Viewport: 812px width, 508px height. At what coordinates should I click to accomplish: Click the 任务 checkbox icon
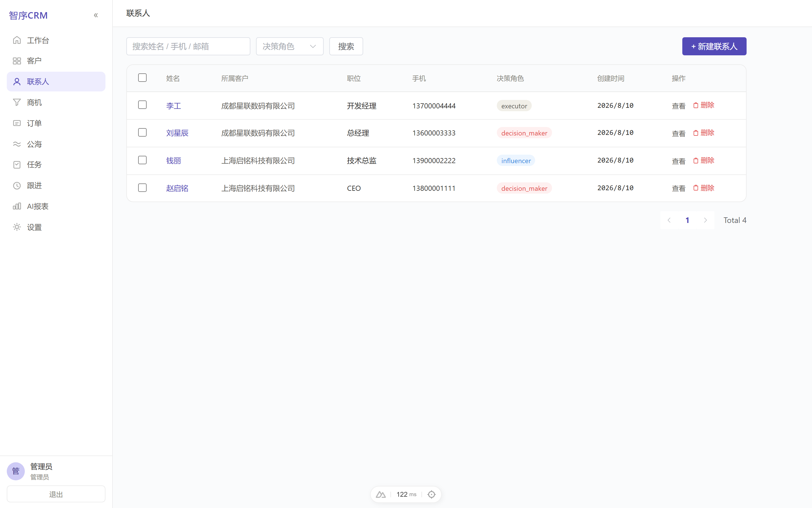pyautogui.click(x=17, y=165)
